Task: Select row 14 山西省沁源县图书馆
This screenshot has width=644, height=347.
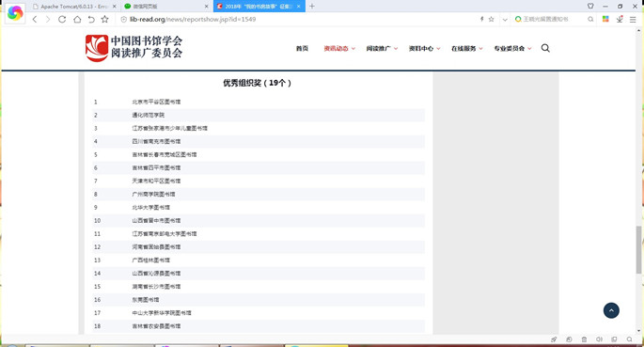Action: point(259,273)
